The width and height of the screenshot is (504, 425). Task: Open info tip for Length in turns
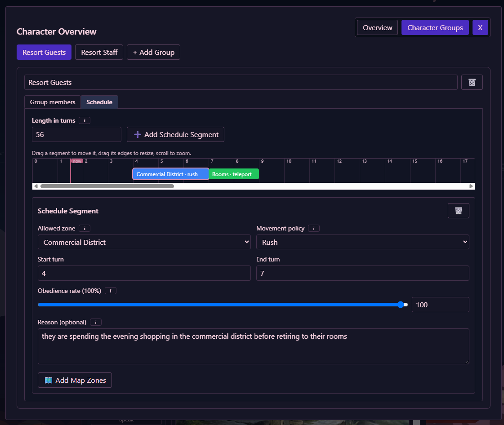pyautogui.click(x=85, y=120)
